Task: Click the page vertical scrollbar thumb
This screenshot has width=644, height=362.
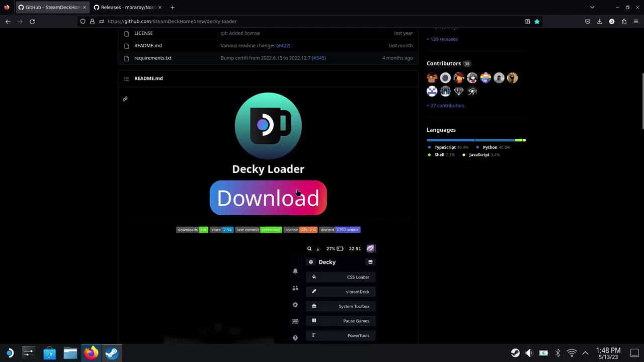Action: [642, 101]
